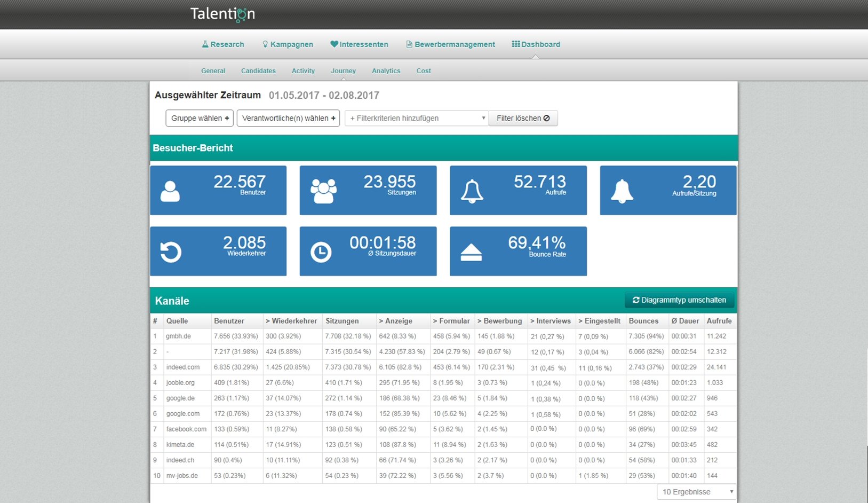
Task: Click the outlined bell icon for Aufrufe
Action: pos(472,191)
